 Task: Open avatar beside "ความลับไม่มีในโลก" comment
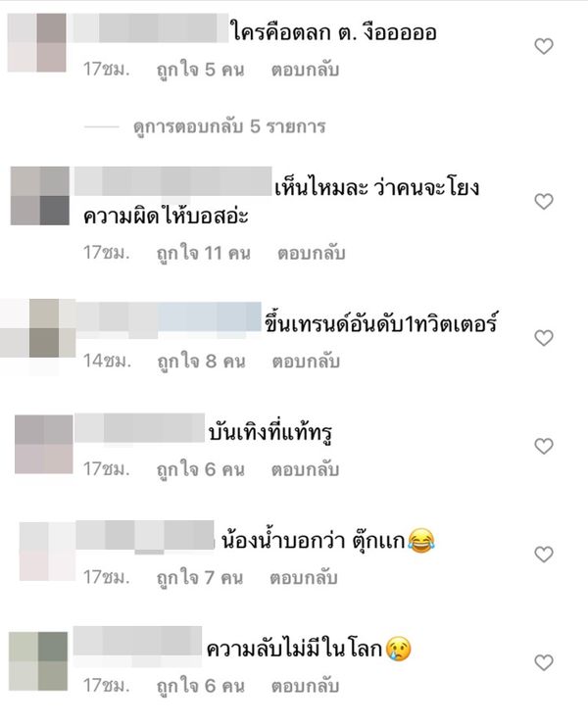coord(38,661)
